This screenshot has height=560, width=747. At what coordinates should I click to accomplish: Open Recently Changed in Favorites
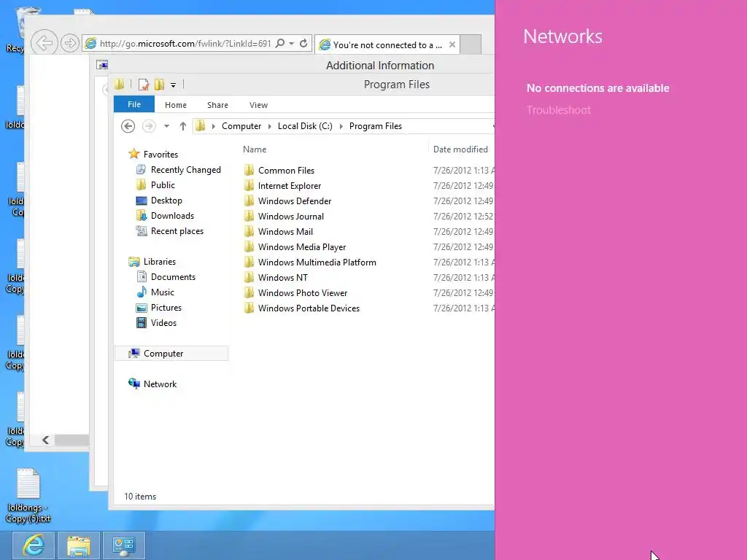click(186, 169)
